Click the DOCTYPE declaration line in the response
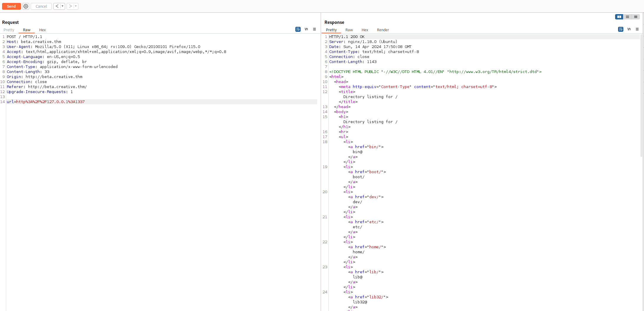644x311 pixels. click(x=435, y=72)
